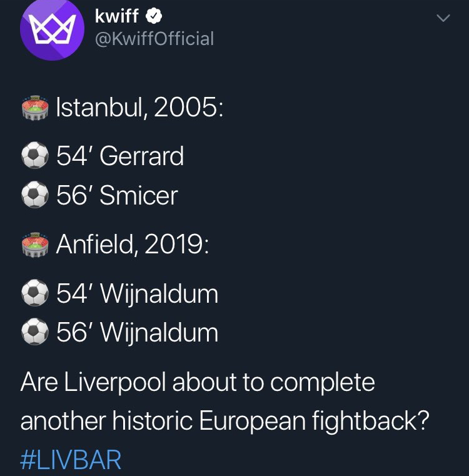Click the "Istanbul, 2005:" text
Screen dimensions: 469x476
click(139, 109)
